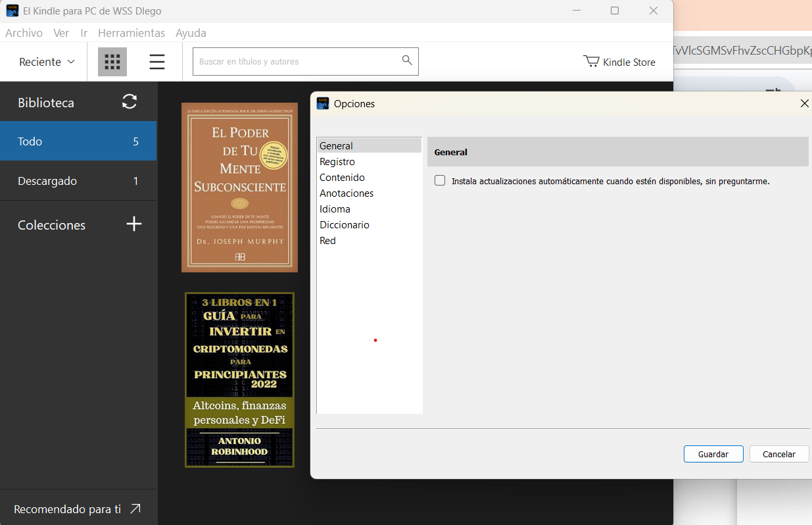Click the Biblioteca heading
The width and height of the screenshot is (812, 525).
pyautogui.click(x=46, y=103)
